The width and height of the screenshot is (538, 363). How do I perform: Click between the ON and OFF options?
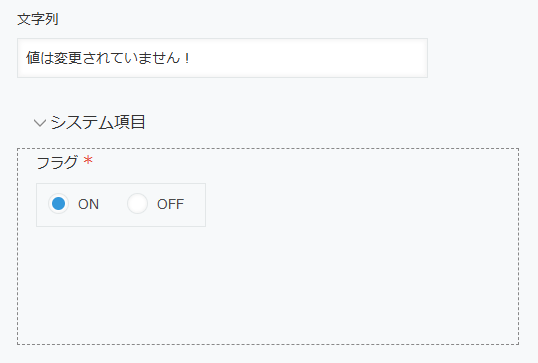pyautogui.click(x=113, y=204)
